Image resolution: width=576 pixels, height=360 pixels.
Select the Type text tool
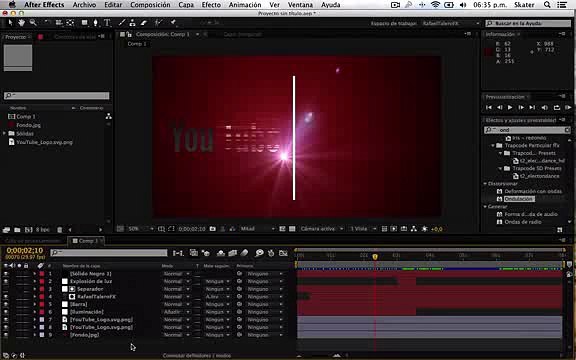point(107,23)
